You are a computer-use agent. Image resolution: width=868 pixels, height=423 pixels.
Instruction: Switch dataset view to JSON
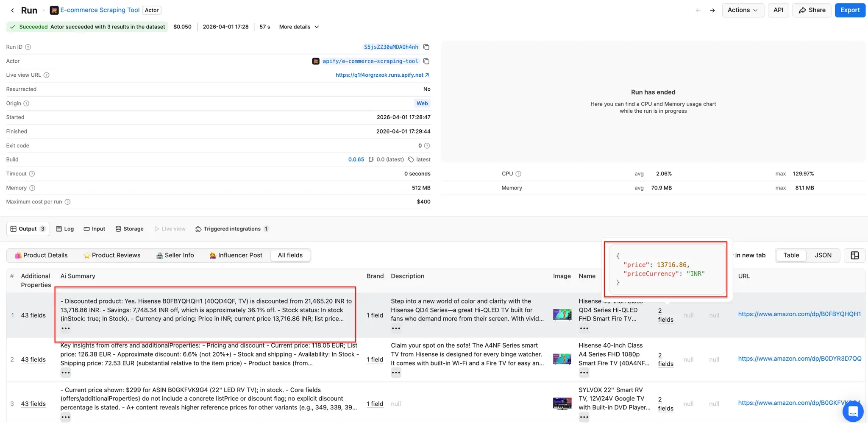(823, 255)
